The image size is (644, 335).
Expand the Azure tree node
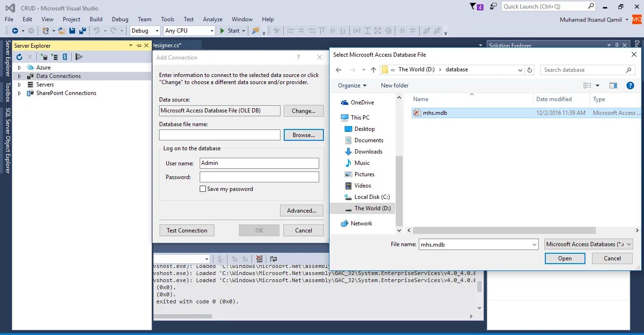click(20, 68)
